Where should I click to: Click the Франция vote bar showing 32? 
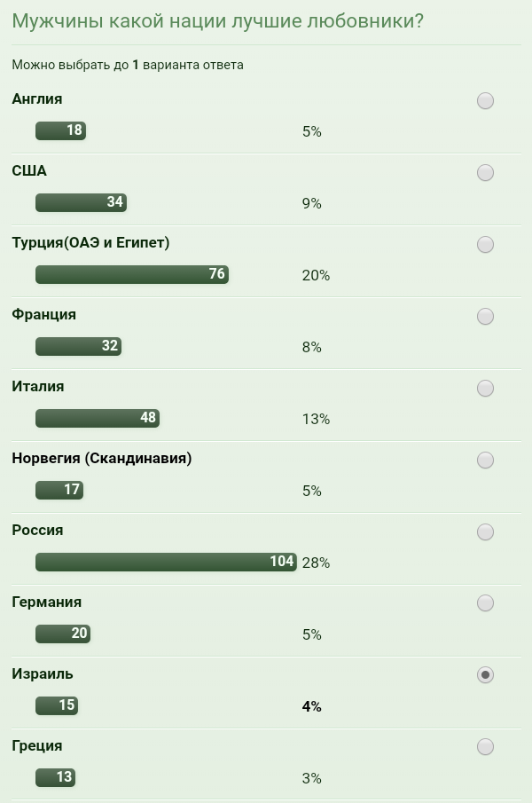tap(78, 346)
